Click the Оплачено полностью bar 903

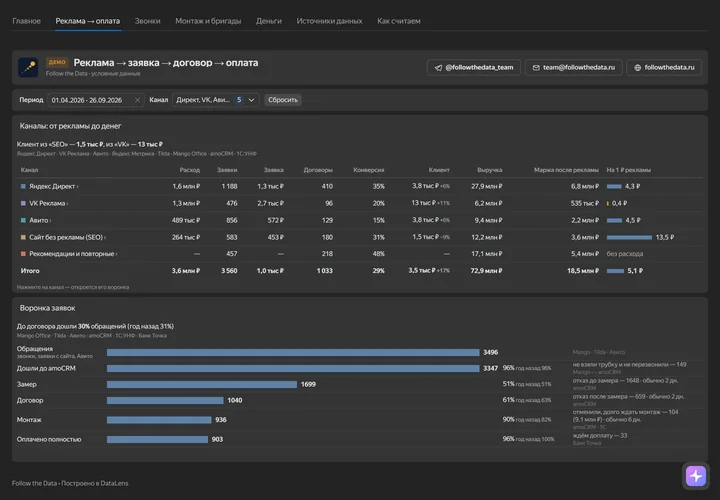click(158, 439)
